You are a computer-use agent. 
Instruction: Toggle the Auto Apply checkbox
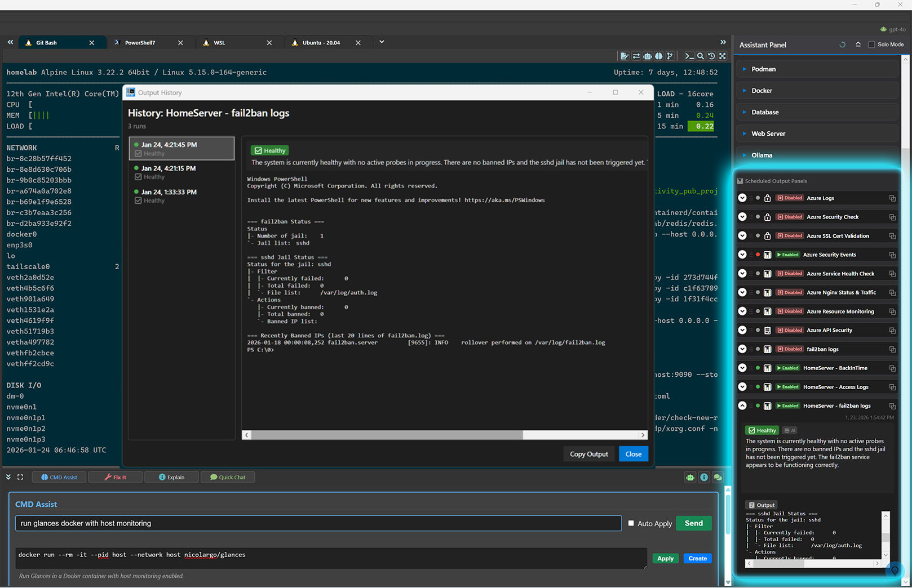(631, 523)
